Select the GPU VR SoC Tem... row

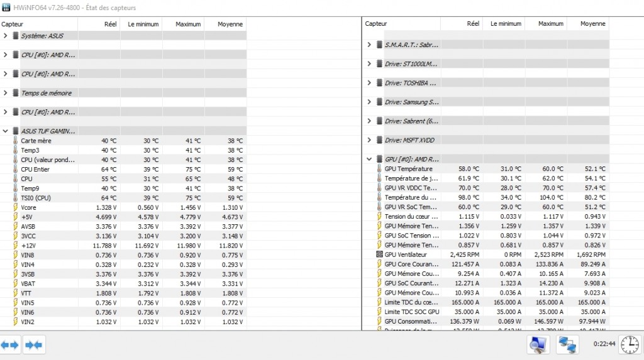[486, 207]
